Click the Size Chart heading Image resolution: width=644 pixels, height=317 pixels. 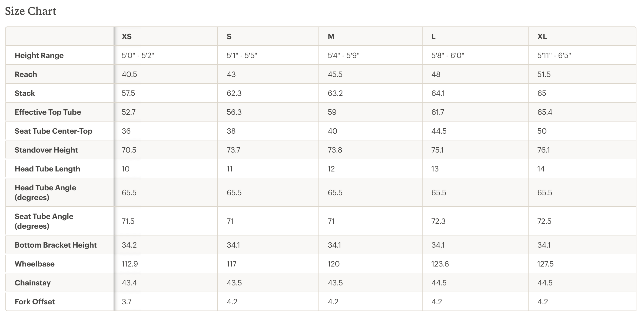[31, 11]
